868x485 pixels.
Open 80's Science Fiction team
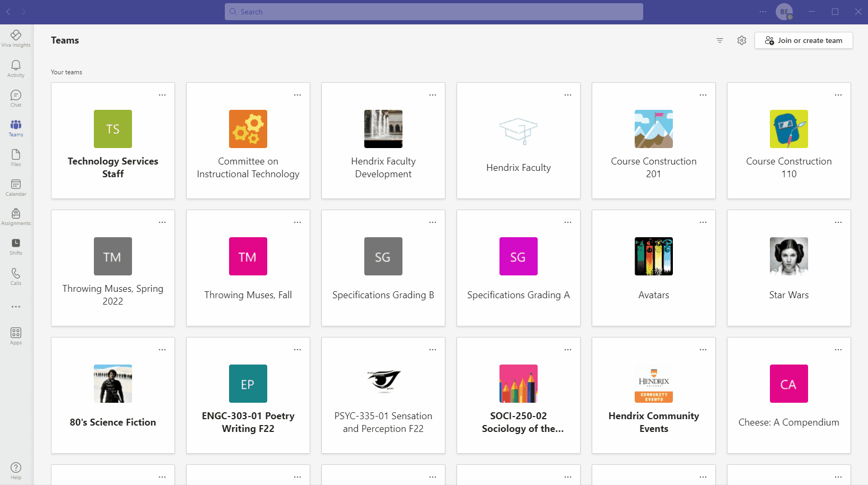pyautogui.click(x=113, y=395)
